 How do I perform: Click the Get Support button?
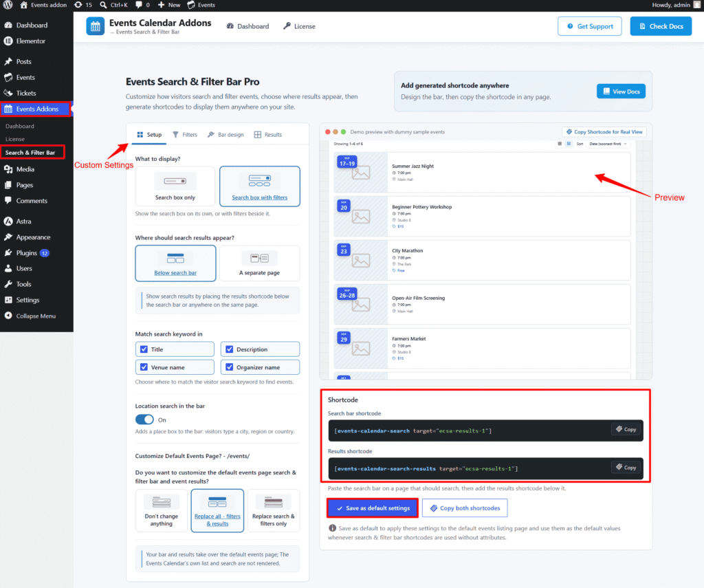[x=589, y=26]
